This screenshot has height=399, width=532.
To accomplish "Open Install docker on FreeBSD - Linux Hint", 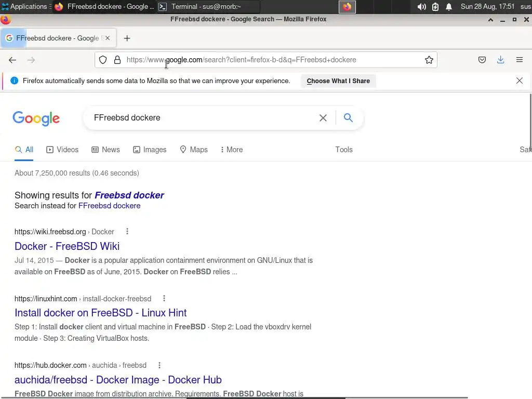I will click(x=101, y=312).
